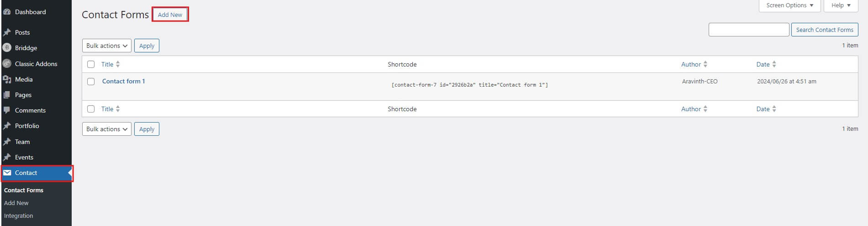Click the Contact envelope icon
This screenshot has height=226, width=868.
(7, 173)
